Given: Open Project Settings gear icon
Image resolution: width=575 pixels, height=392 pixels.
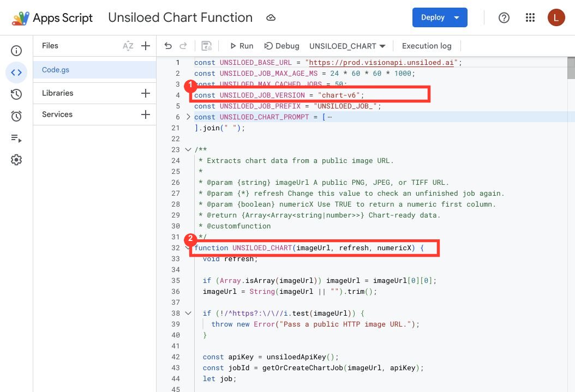Looking at the screenshot, I should (16, 160).
